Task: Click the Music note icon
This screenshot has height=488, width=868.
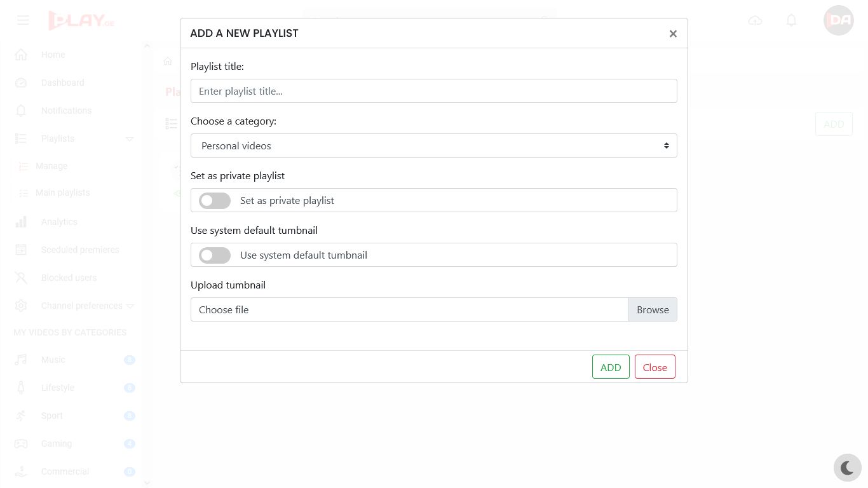Action: tap(21, 360)
